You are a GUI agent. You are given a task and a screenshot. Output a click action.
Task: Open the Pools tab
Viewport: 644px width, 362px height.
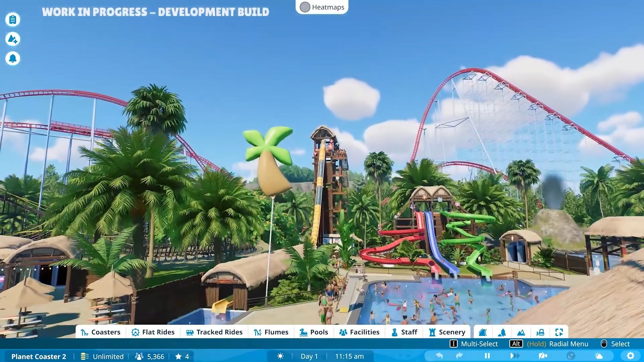coord(314,332)
